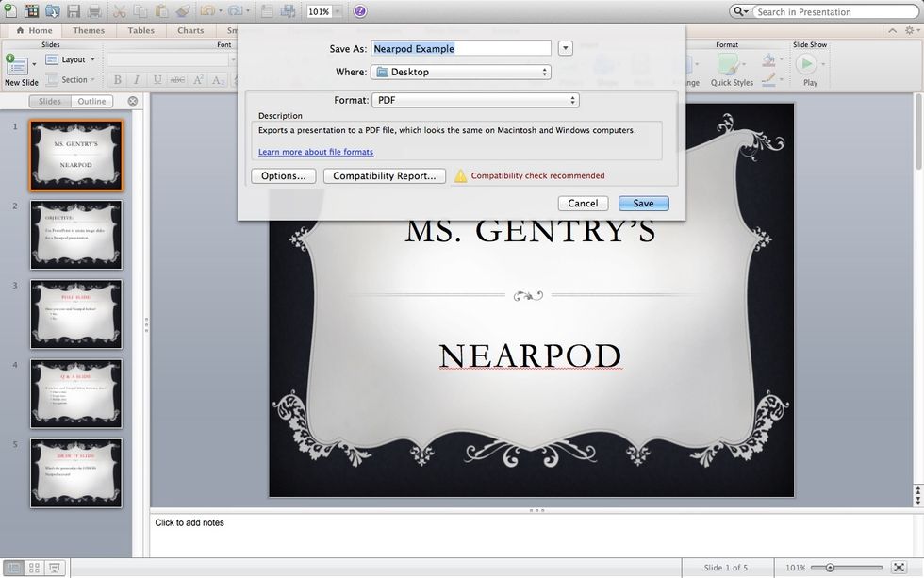The width and height of the screenshot is (924, 578).
Task: Open the Where location dropdown
Action: point(461,72)
